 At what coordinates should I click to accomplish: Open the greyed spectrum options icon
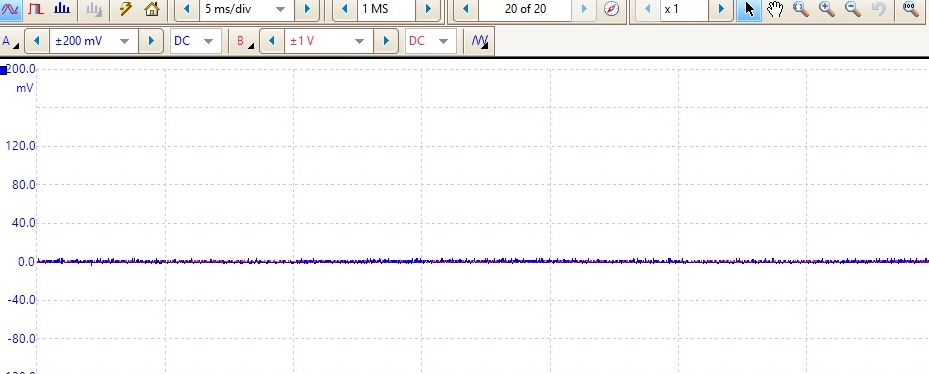point(93,9)
